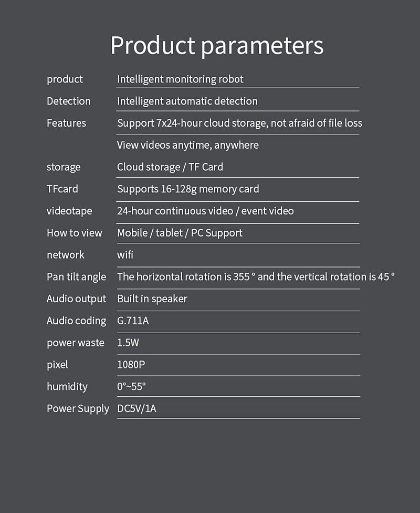
Task: Select the 'product' row label
Action: [65, 79]
